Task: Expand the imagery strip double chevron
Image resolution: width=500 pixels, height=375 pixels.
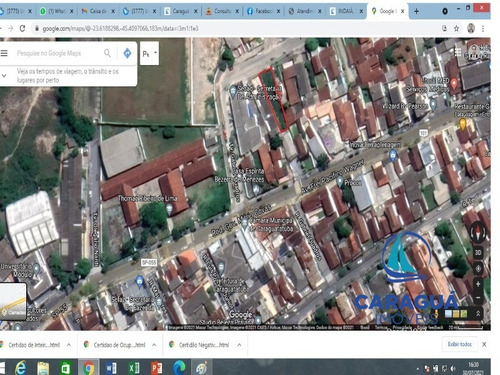Action: point(478,314)
